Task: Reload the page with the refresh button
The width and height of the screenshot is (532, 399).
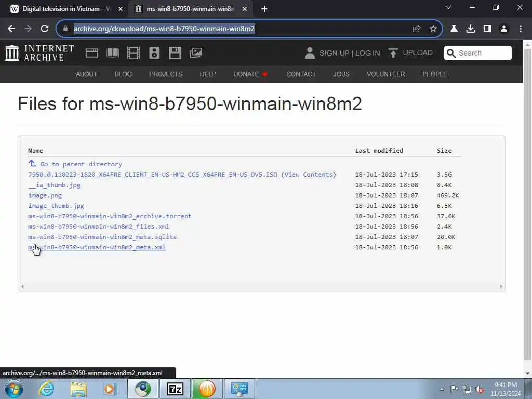Action: 45,29
